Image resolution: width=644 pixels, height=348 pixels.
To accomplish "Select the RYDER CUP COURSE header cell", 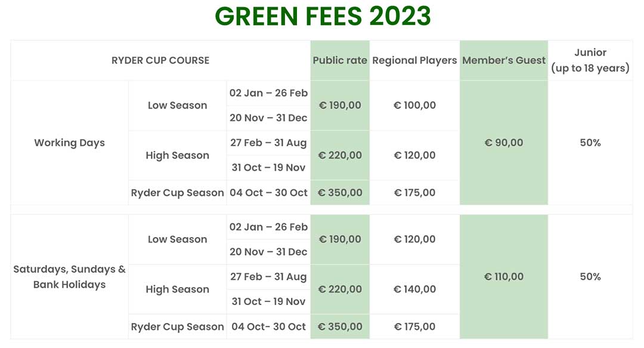I will pyautogui.click(x=160, y=60).
